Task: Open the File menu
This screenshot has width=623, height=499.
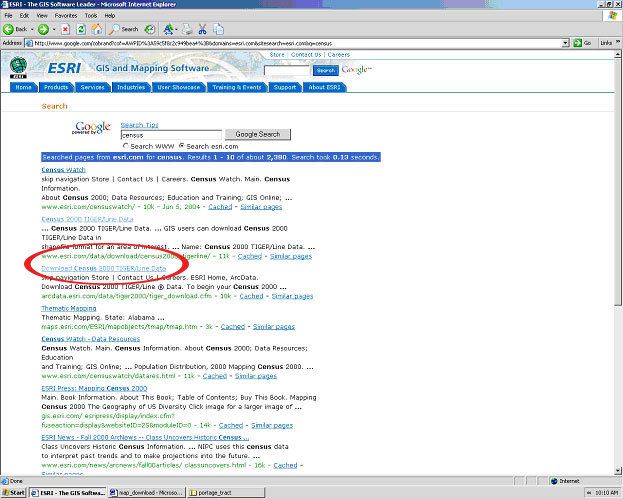Action: [8, 15]
